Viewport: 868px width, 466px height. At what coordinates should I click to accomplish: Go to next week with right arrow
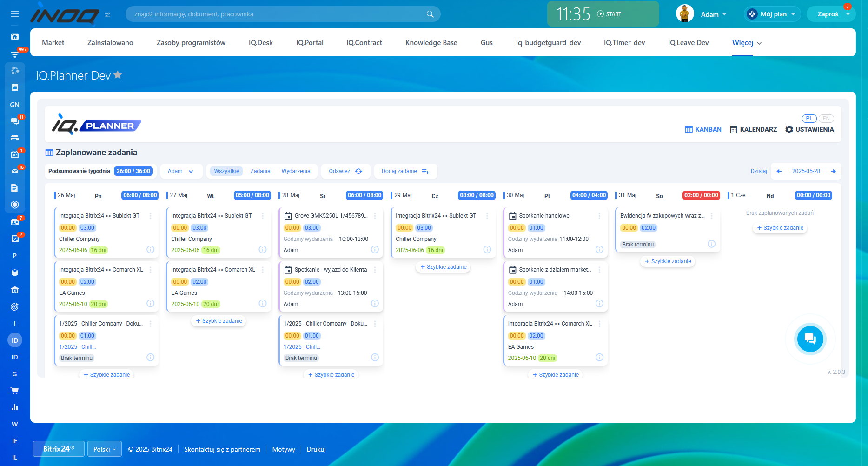coord(833,171)
